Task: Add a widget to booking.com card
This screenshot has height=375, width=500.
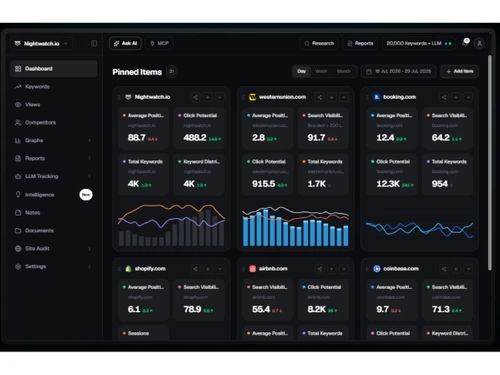Action: pos(456,97)
